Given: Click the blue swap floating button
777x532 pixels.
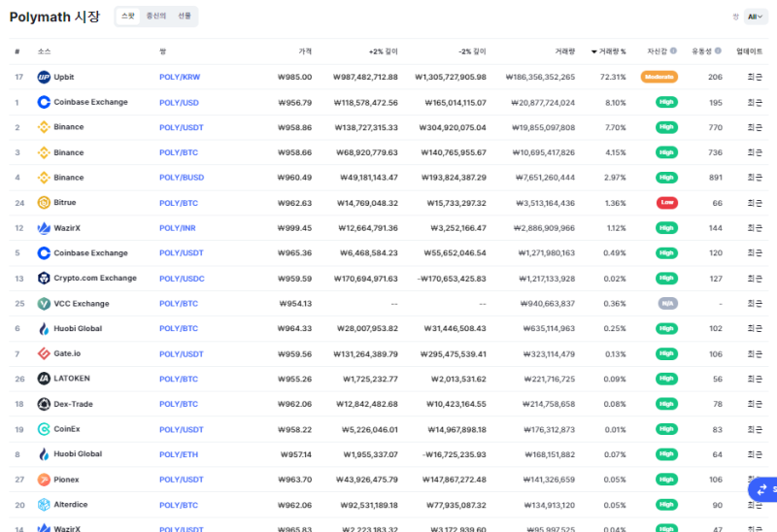Looking at the screenshot, I should pos(762,489).
